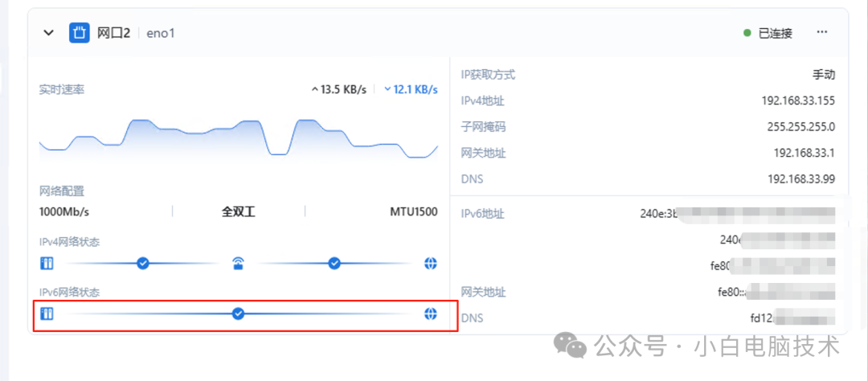The height and width of the screenshot is (381, 868).
Task: Select the 网口2 title text
Action: pyautogui.click(x=113, y=33)
